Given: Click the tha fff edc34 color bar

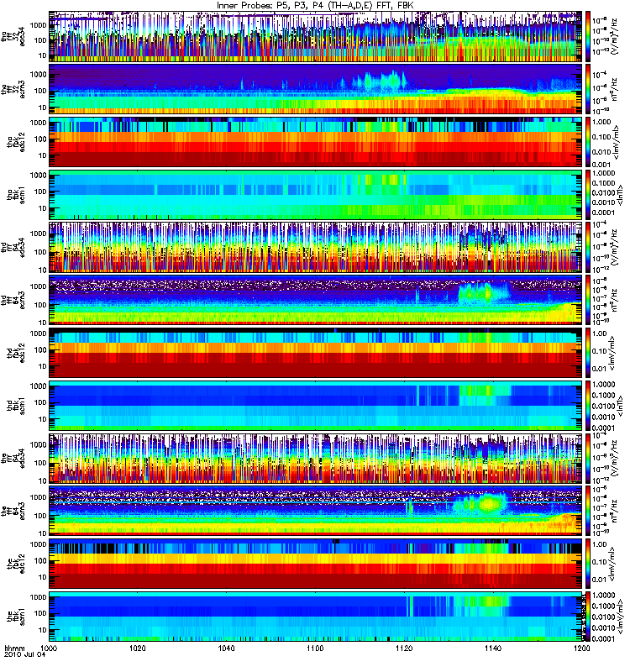Looking at the screenshot, I should [x=588, y=37].
